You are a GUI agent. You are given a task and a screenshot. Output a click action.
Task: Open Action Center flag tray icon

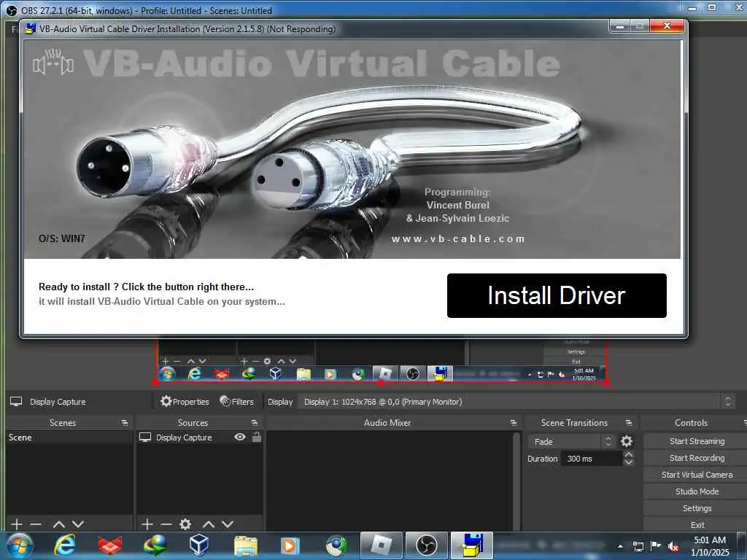click(x=656, y=546)
